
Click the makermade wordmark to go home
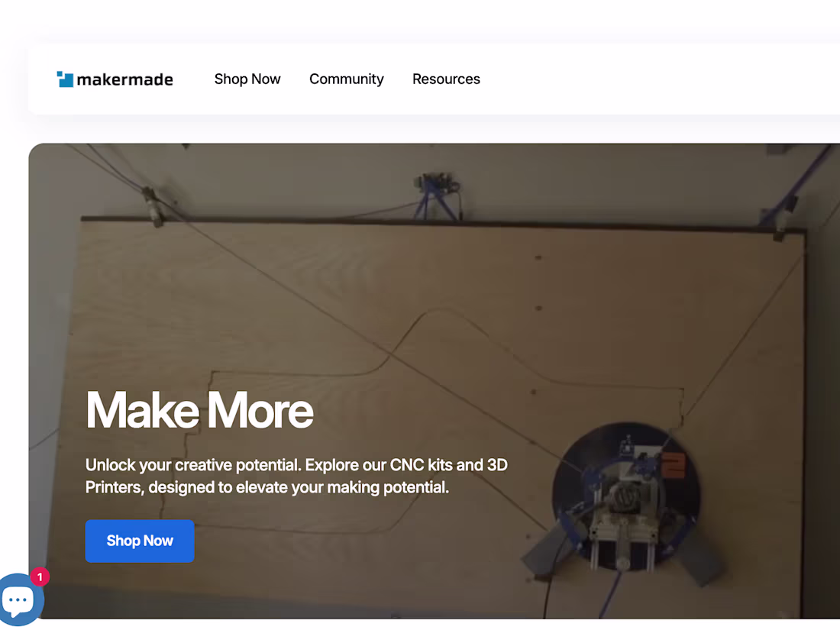click(126, 79)
